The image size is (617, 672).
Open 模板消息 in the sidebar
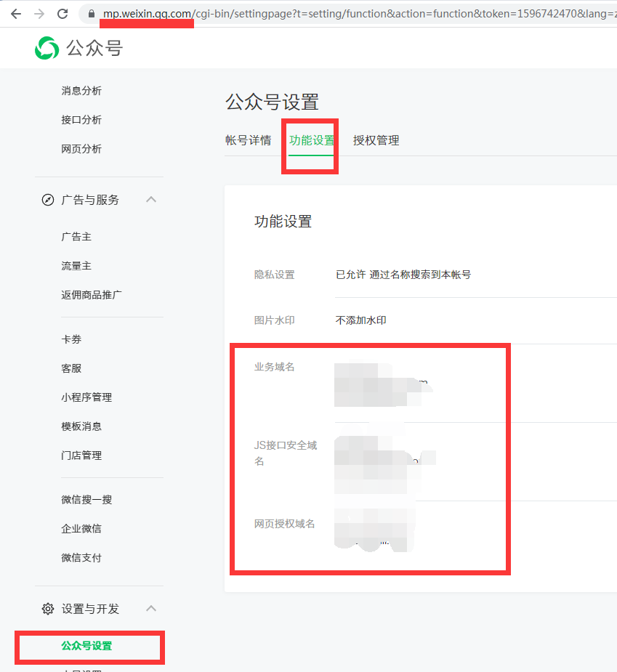point(81,426)
